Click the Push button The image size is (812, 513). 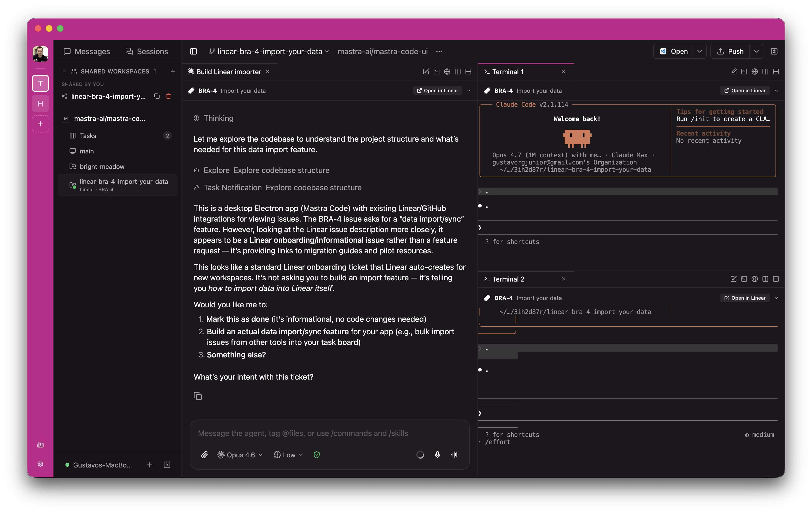coord(730,51)
